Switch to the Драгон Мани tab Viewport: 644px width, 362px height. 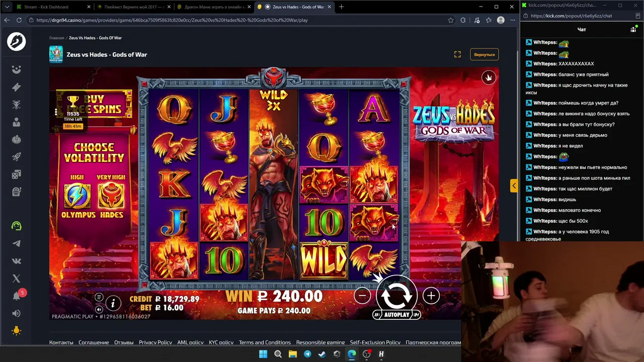pyautogui.click(x=215, y=7)
